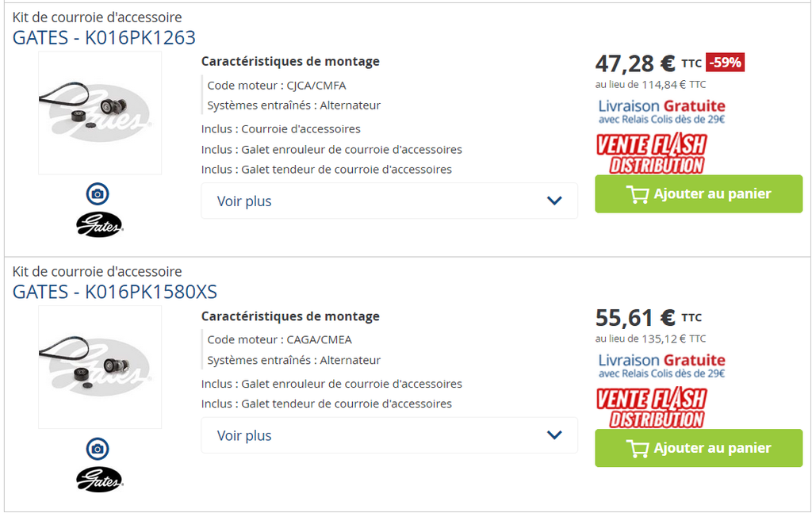Click the camera icon under K016PK1580XS image
Image resolution: width=812 pixels, height=513 pixels.
(98, 449)
